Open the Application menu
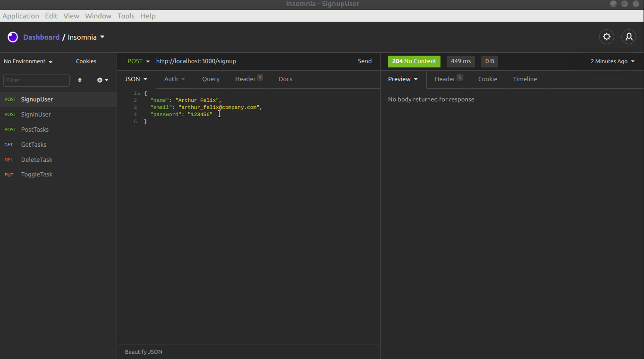This screenshot has height=359, width=644. (21, 16)
